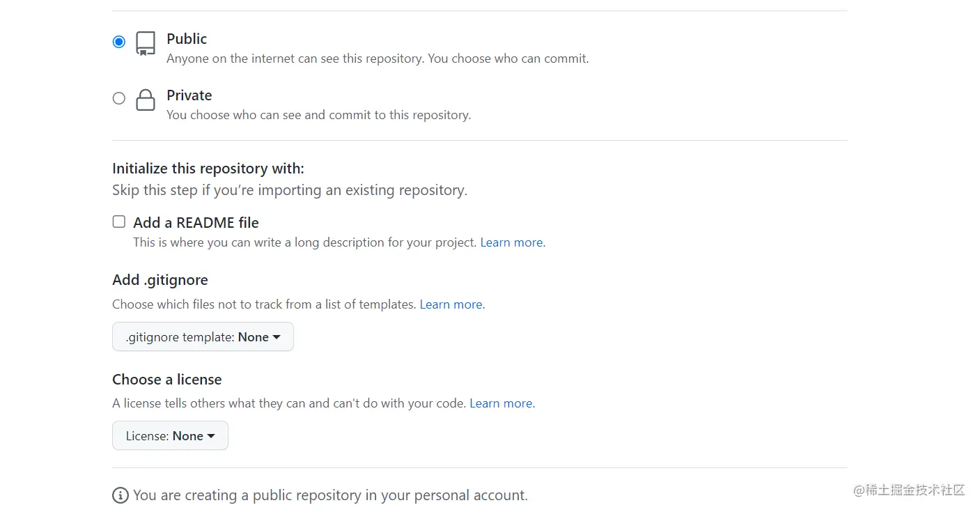Click the "Public" visibility label

click(187, 39)
